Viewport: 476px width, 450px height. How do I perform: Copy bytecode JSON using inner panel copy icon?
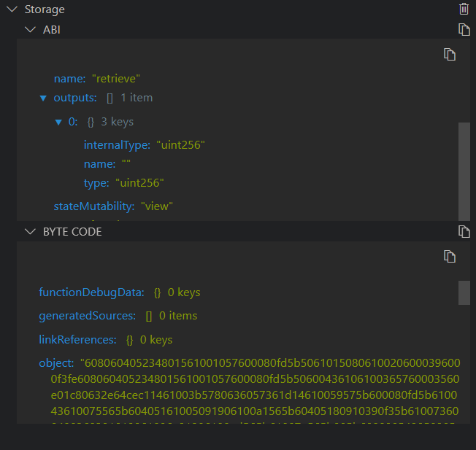[450, 257]
